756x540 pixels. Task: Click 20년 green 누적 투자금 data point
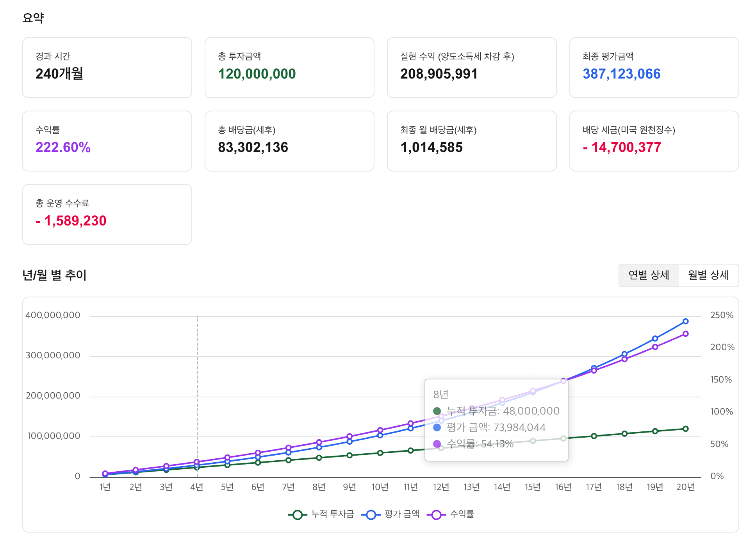tap(685, 429)
